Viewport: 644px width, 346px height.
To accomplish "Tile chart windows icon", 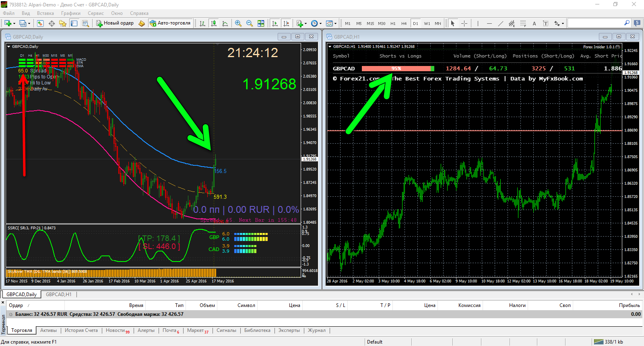I will coord(261,23).
